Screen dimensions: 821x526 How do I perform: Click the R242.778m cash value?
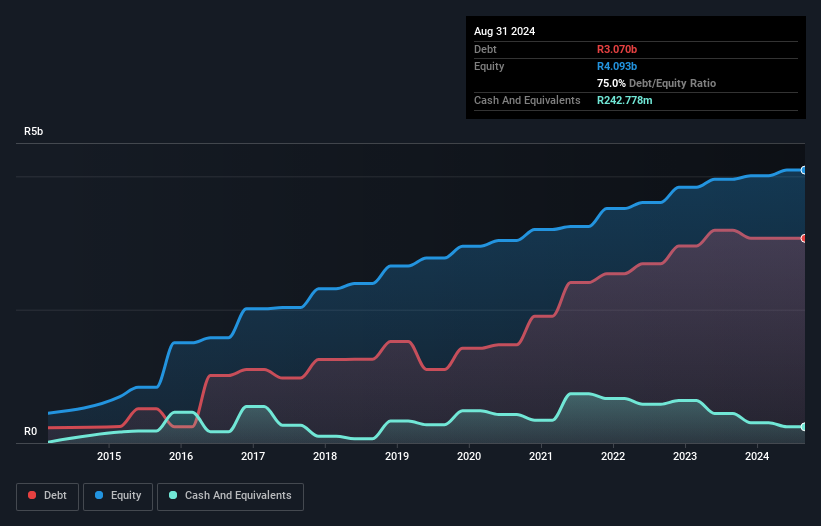[x=625, y=100]
